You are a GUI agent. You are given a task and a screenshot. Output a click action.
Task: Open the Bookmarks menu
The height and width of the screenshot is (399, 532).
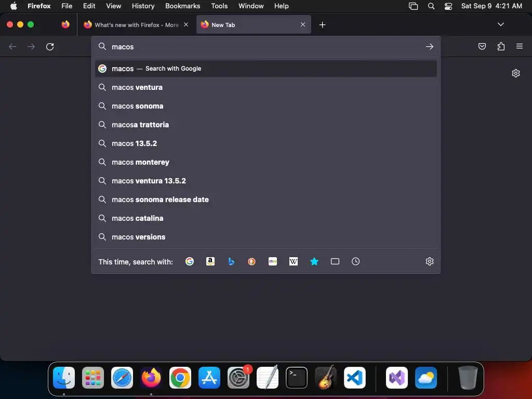click(x=182, y=6)
